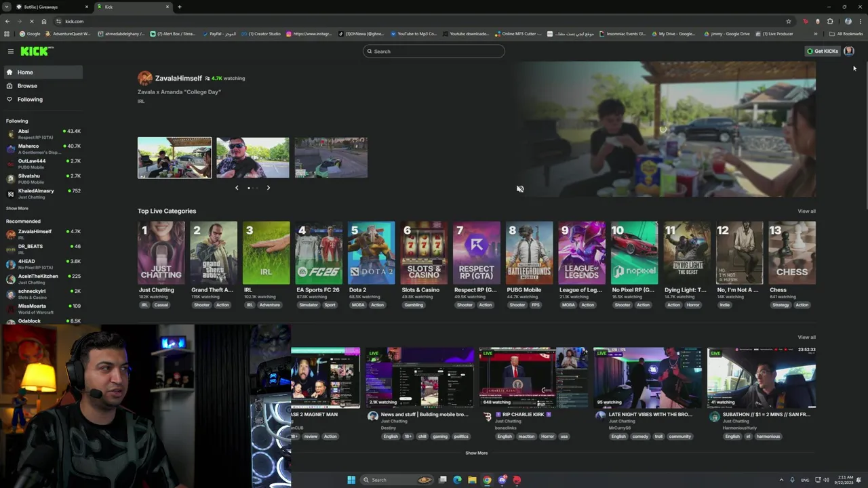
Task: Show hidden system tray icons
Action: tap(781, 480)
